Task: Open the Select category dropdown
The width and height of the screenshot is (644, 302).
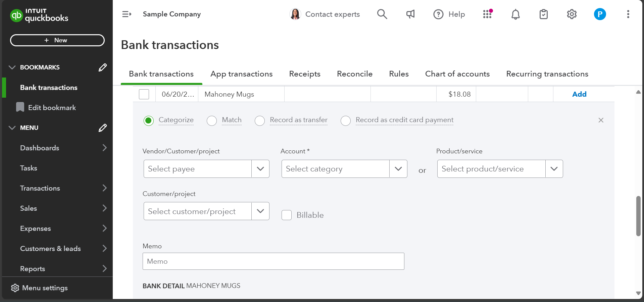Action: [398, 169]
